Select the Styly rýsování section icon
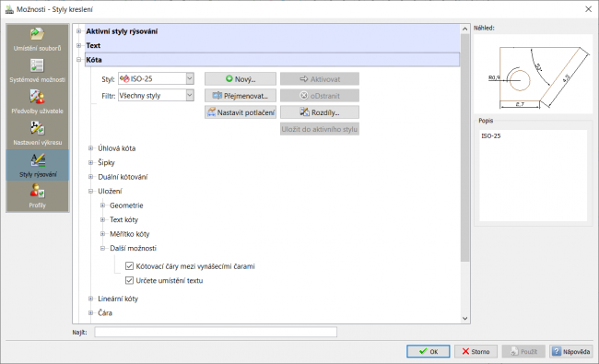 tap(38, 160)
